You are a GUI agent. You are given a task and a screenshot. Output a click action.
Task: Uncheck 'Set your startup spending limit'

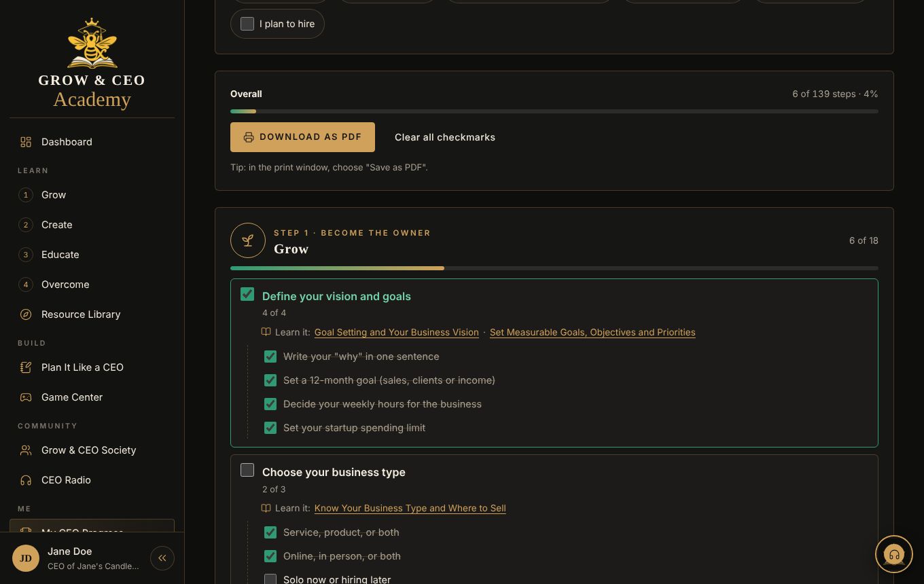[270, 428]
